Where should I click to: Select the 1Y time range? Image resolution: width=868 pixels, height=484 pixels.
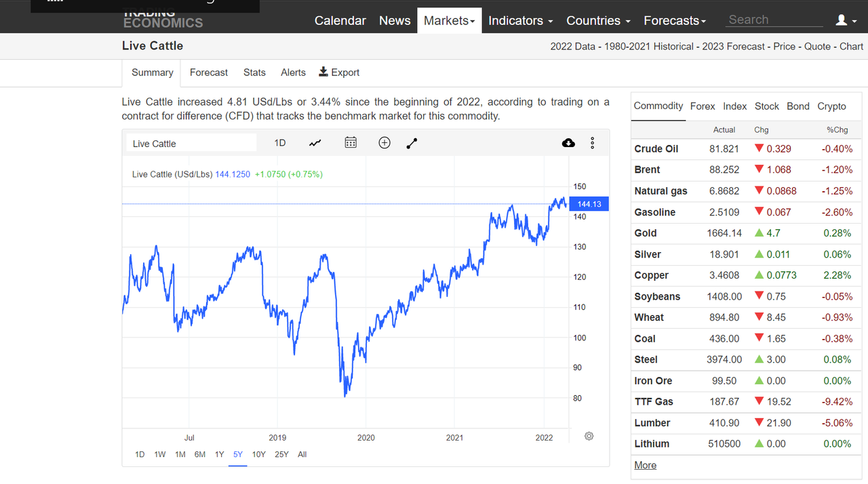219,454
